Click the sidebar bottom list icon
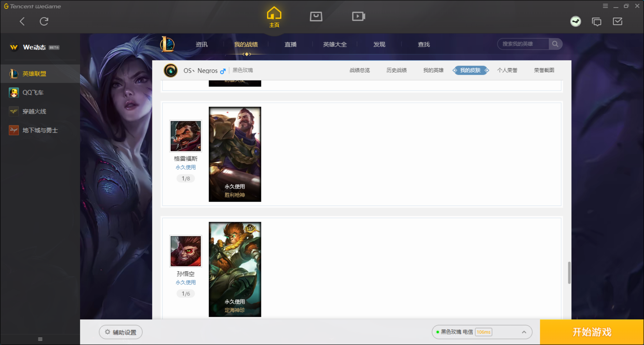This screenshot has width=644, height=345. [40, 339]
